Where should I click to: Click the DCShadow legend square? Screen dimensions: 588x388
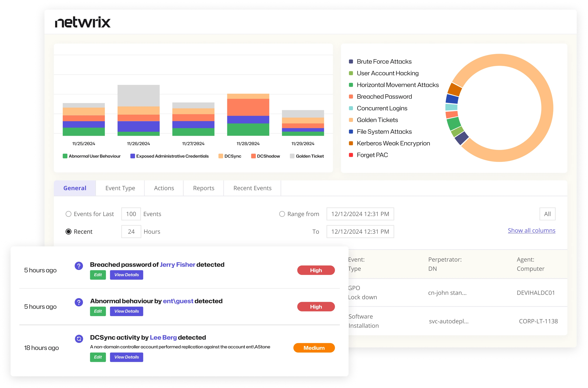[x=253, y=156]
